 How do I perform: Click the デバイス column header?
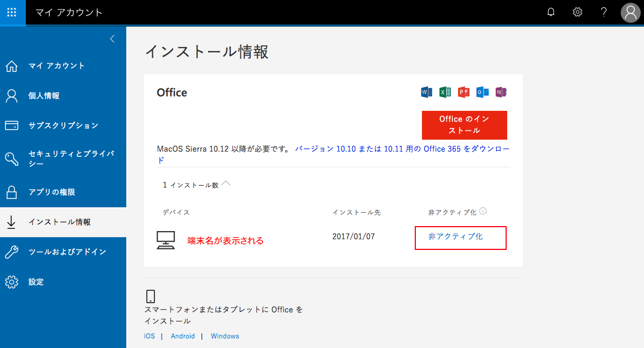click(176, 212)
